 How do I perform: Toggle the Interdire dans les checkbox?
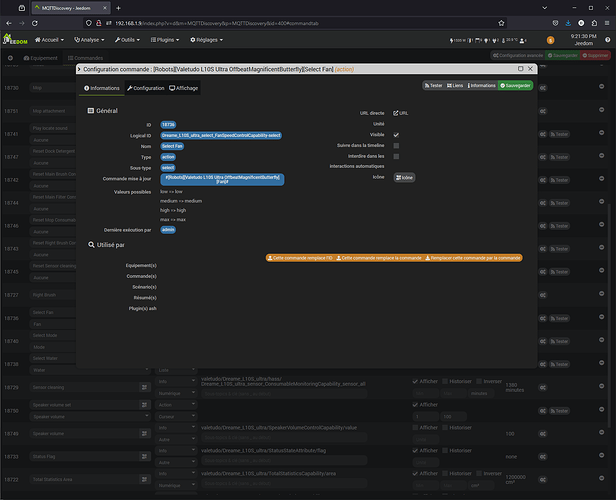397,156
